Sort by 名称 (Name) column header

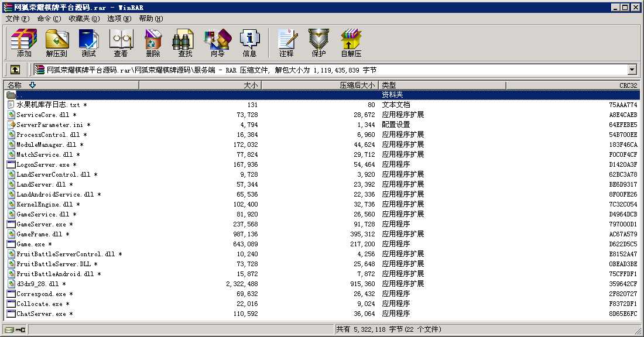coord(71,85)
